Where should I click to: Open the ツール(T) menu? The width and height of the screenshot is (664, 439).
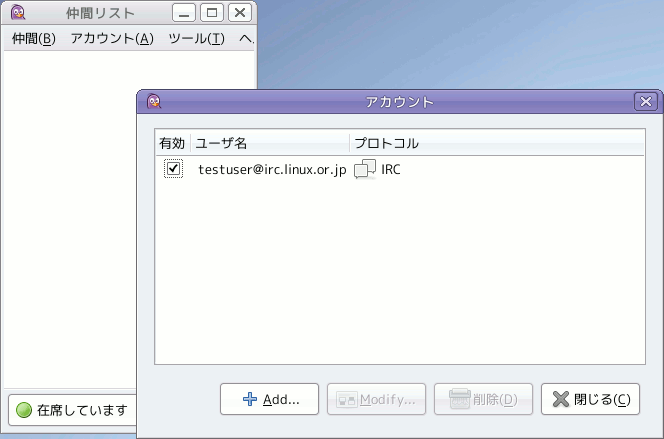point(196,39)
